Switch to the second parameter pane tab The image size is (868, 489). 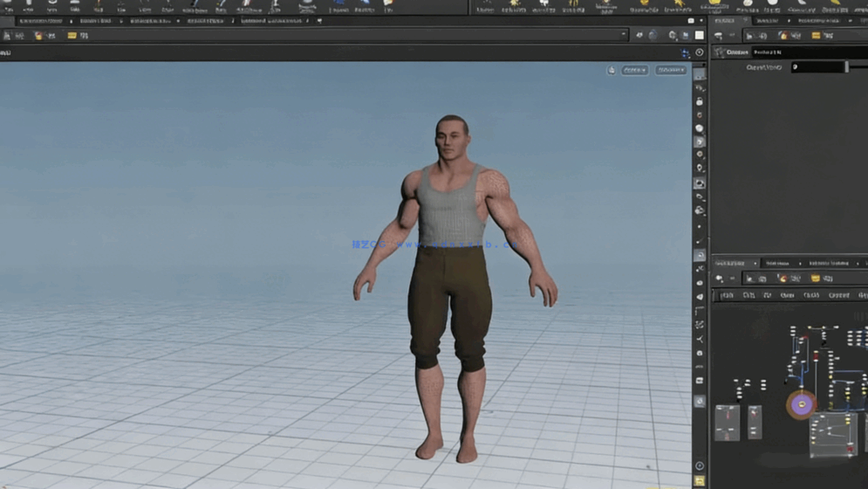coord(768,20)
